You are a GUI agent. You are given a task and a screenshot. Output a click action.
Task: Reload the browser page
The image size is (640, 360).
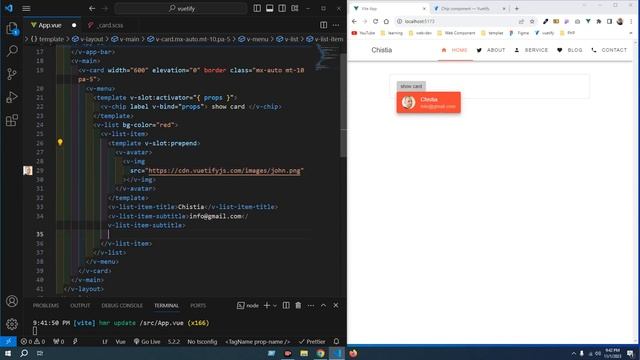click(376, 21)
